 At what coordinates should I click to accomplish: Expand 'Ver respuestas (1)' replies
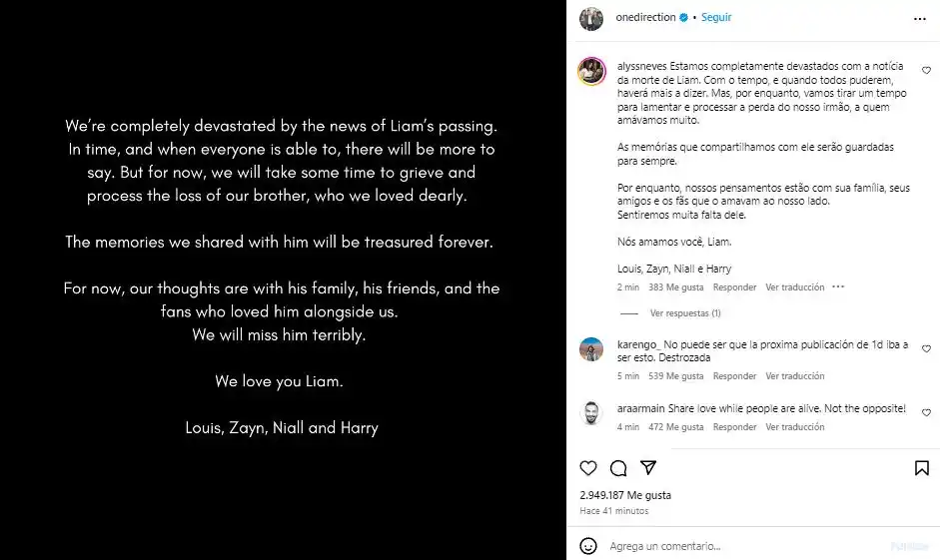tap(685, 313)
